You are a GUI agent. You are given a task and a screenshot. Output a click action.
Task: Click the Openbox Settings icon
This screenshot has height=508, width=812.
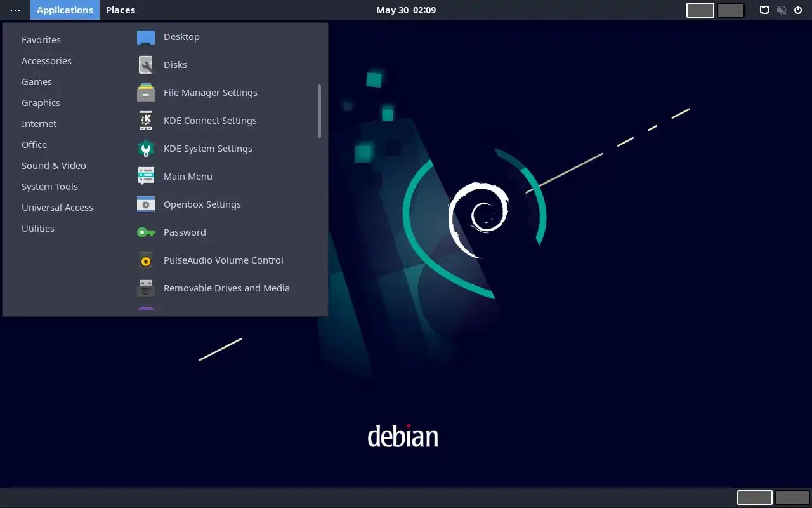coord(146,204)
